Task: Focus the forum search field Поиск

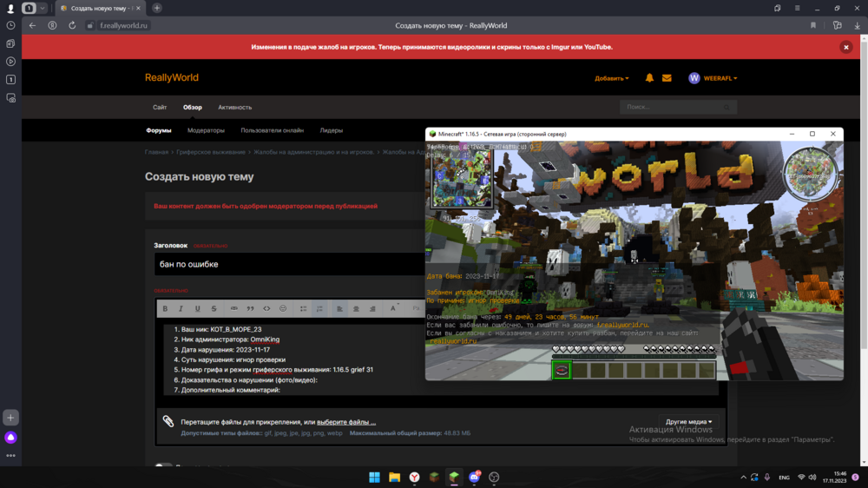Action: tap(678, 107)
